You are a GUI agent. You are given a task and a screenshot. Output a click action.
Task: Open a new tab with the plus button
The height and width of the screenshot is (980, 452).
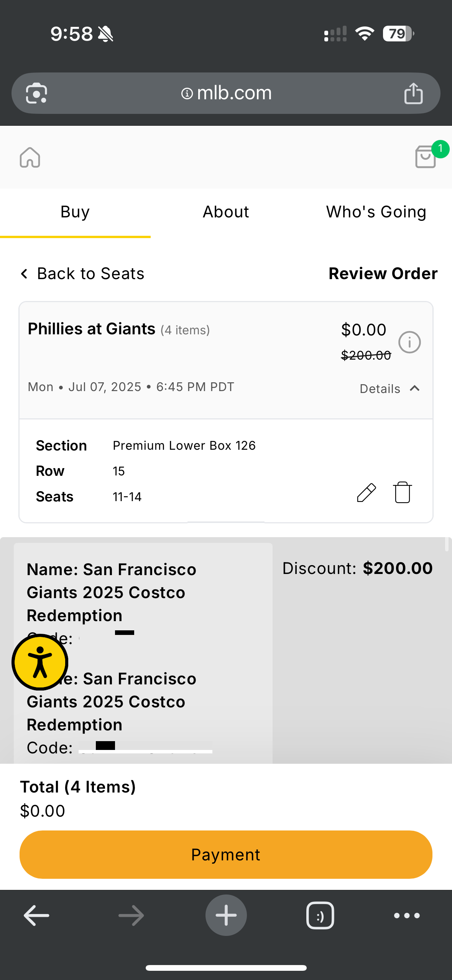pos(226,915)
